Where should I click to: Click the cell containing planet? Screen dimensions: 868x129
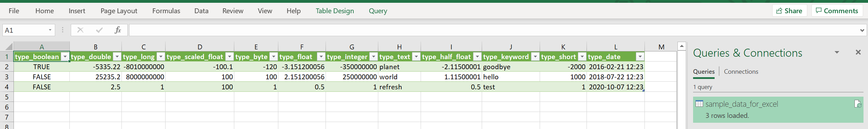399,67
